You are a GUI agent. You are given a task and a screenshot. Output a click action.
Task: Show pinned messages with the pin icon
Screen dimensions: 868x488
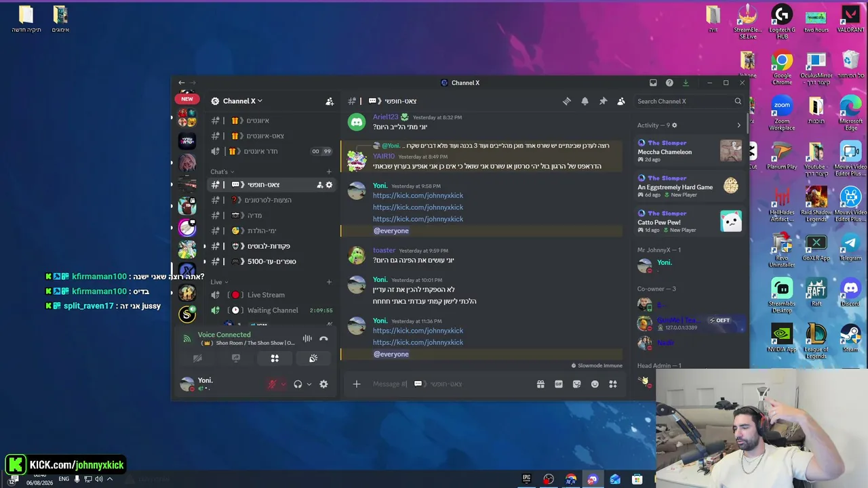pos(603,101)
